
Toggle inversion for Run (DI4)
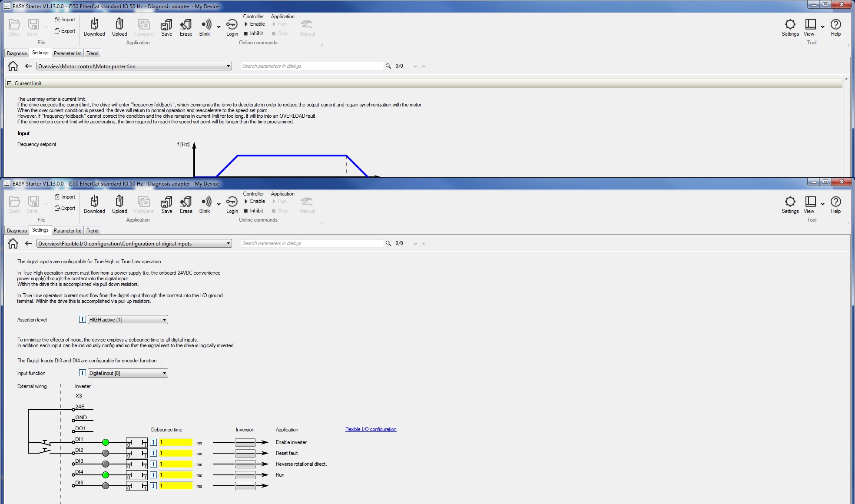click(x=245, y=475)
